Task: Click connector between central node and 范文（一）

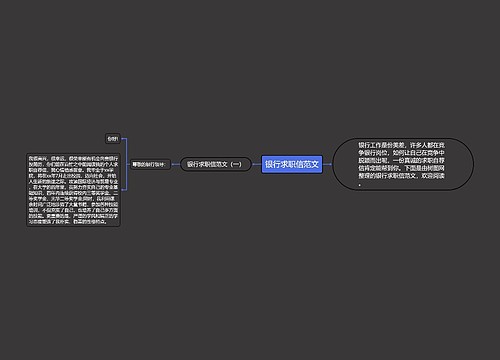Action: pyautogui.click(x=256, y=164)
